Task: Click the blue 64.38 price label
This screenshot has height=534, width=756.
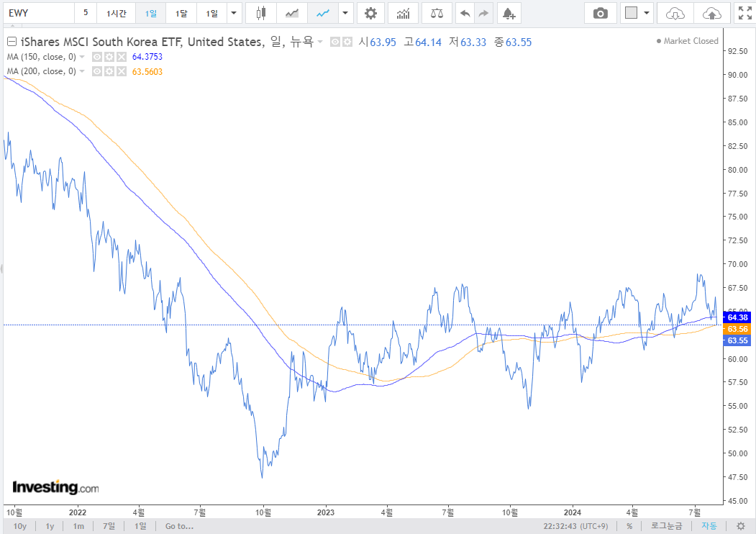Action: tap(737, 317)
